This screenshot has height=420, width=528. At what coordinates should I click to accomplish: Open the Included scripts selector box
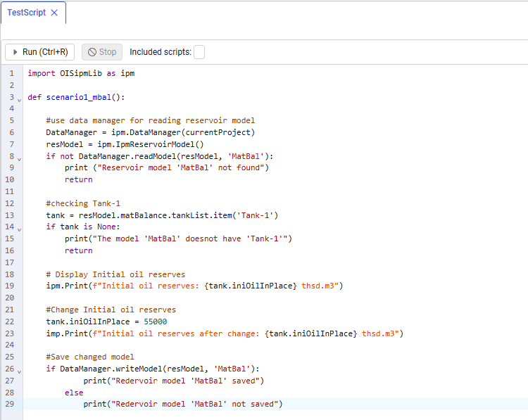(199, 52)
